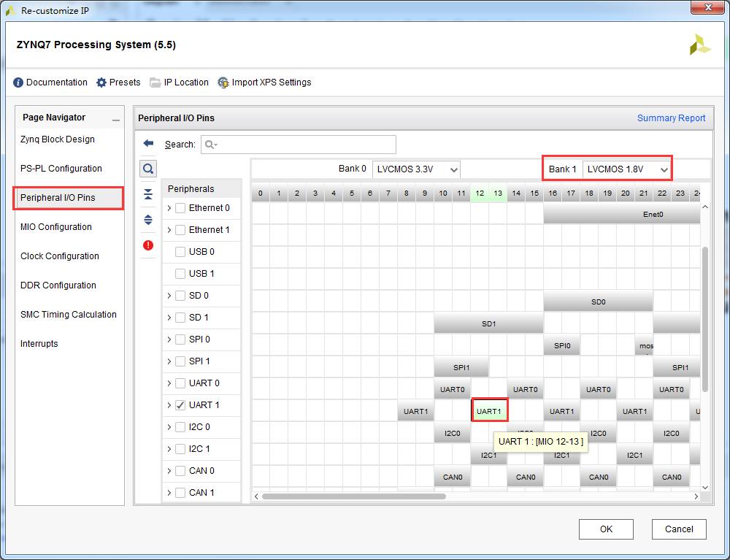The height and width of the screenshot is (560, 730).
Task: Click the red error indicator icon
Action: 148,245
